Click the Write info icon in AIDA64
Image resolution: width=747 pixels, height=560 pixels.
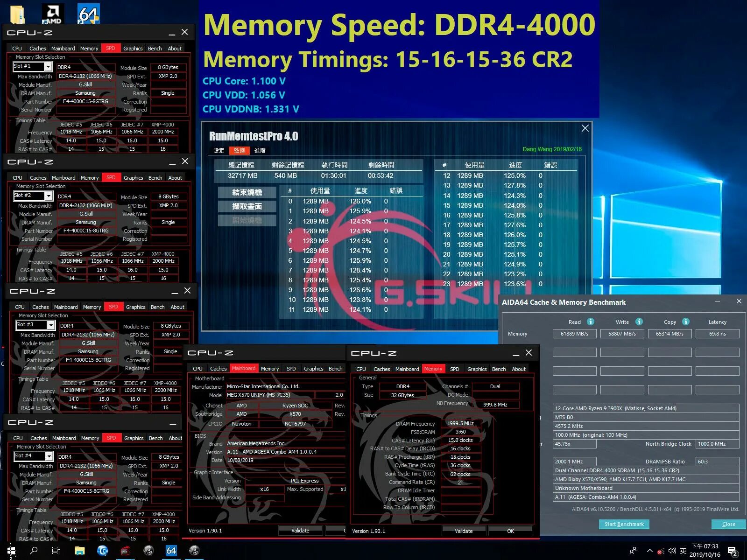coord(639,322)
